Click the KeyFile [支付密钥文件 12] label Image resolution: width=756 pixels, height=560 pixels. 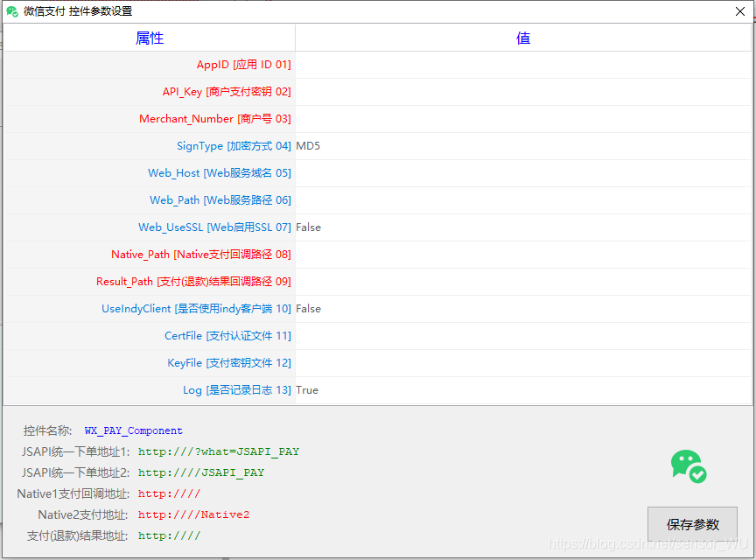pyautogui.click(x=229, y=363)
